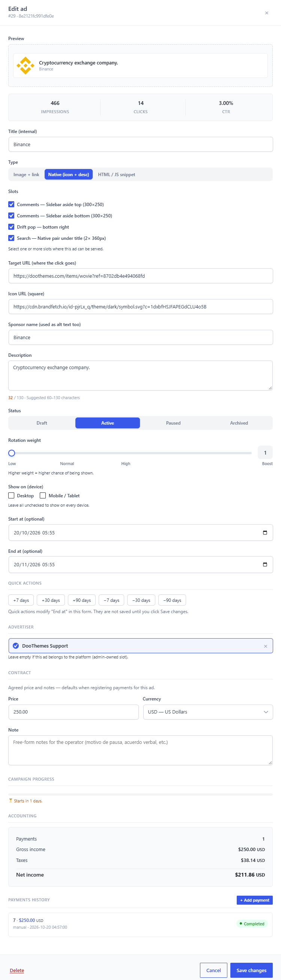This screenshot has width=281, height=980.
Task: Click the −7 days quick action
Action: coord(111,600)
